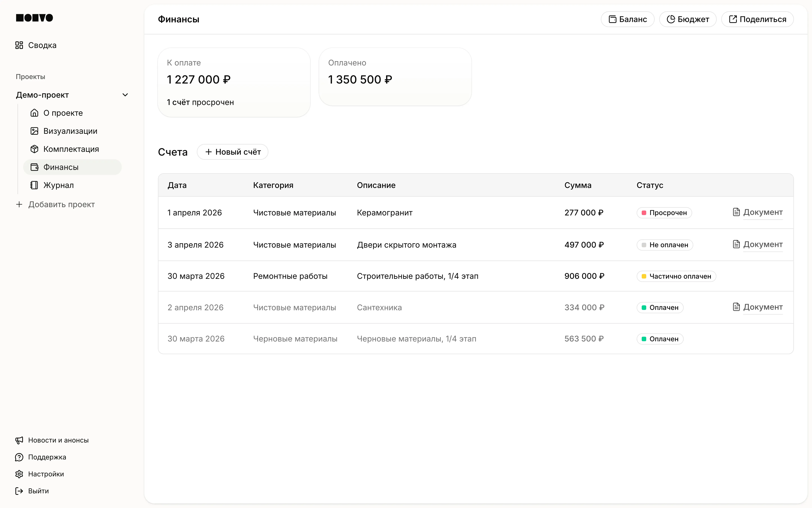
Task: Click the Поделиться button
Action: point(757,19)
